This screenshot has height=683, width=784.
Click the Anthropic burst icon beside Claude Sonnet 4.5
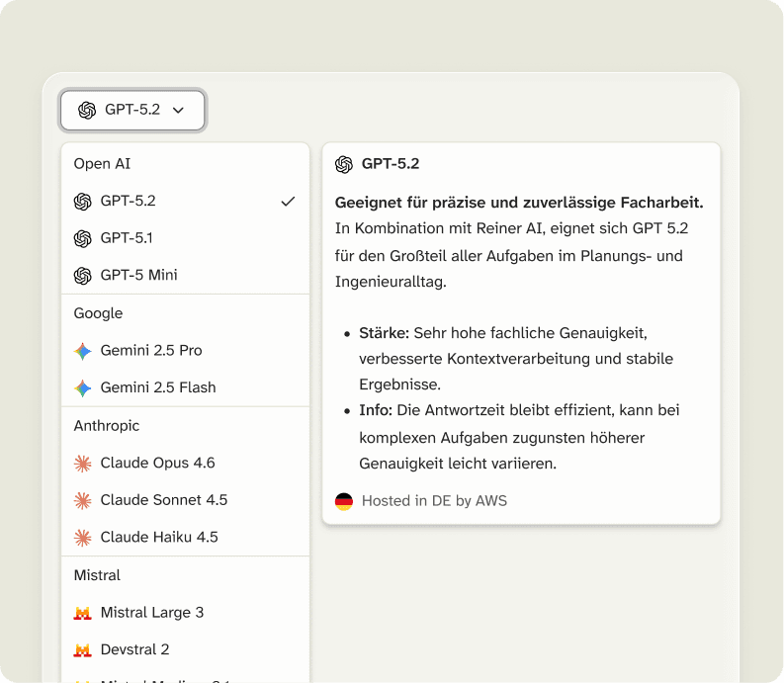click(x=82, y=500)
